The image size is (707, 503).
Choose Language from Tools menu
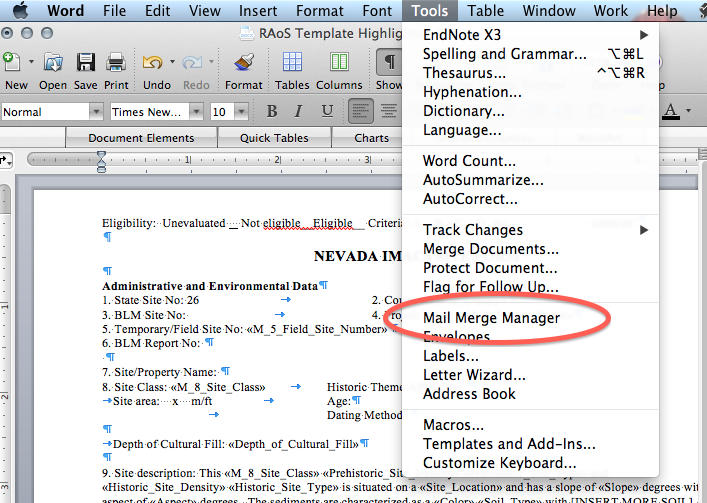530,130
